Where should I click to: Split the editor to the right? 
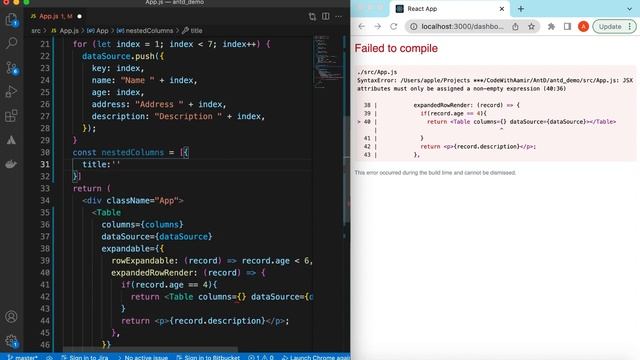[x=326, y=16]
